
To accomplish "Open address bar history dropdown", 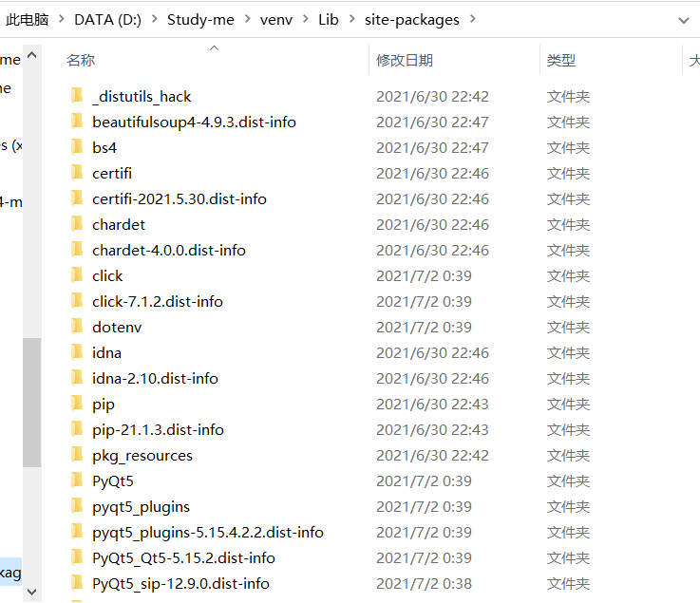I will [684, 21].
